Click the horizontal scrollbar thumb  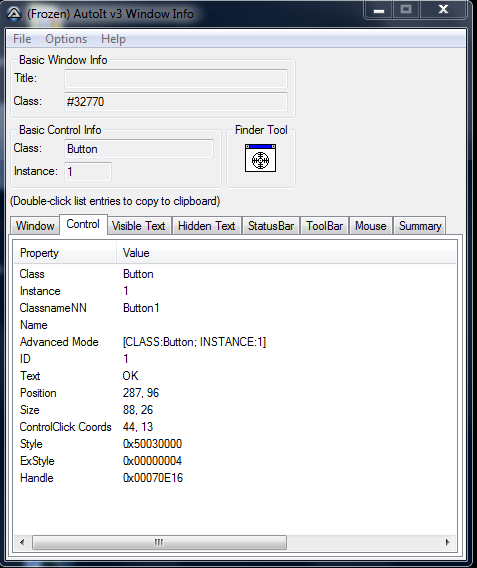point(159,542)
